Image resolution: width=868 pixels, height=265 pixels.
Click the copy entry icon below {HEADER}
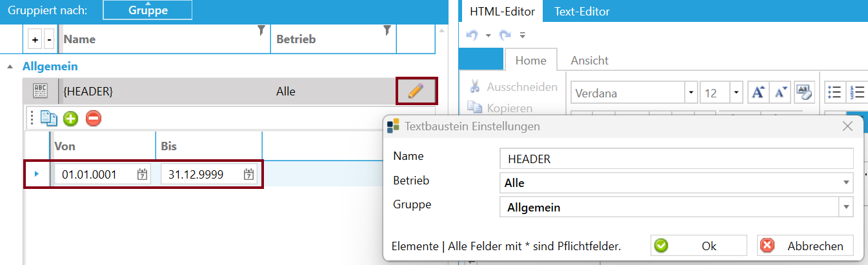click(49, 118)
